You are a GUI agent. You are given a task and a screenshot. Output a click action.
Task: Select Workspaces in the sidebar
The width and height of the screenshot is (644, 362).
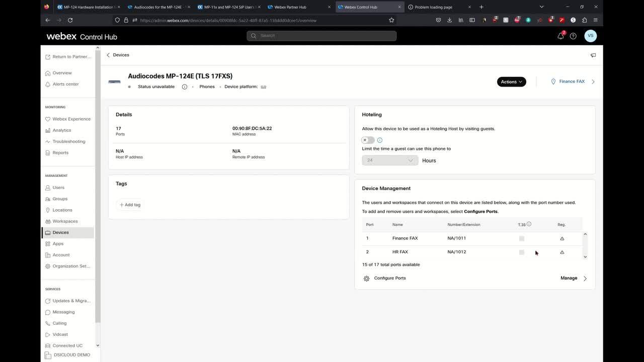(65, 221)
